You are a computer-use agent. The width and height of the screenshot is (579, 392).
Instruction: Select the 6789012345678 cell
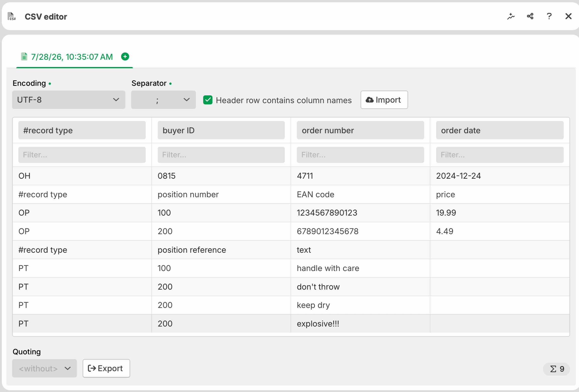pos(360,231)
